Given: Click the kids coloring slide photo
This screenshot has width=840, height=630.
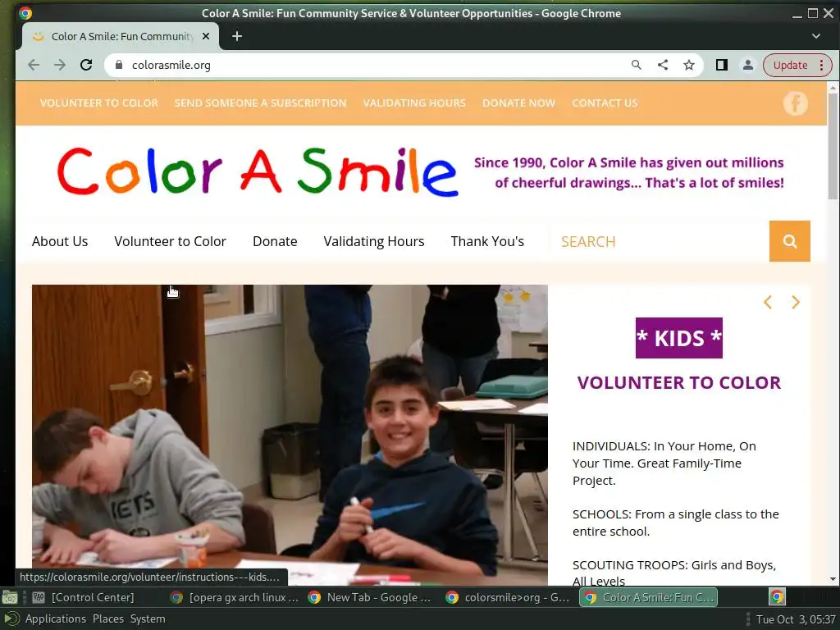Looking at the screenshot, I should click(x=290, y=435).
